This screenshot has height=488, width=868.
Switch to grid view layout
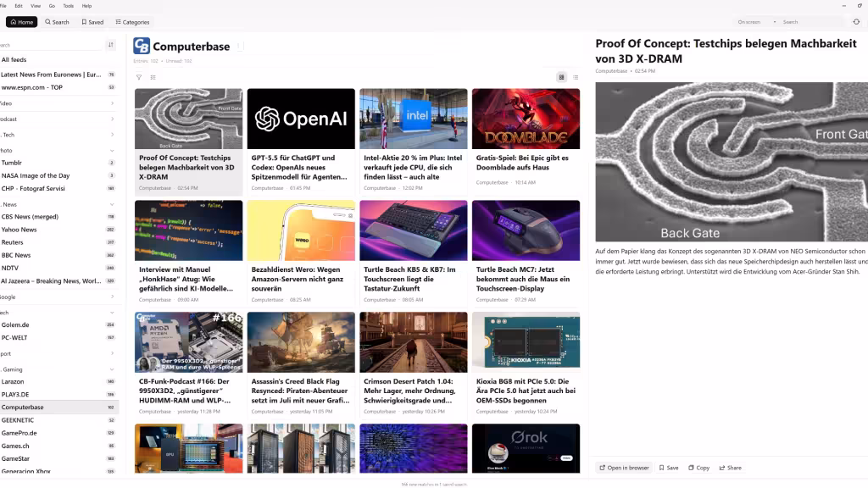point(561,77)
